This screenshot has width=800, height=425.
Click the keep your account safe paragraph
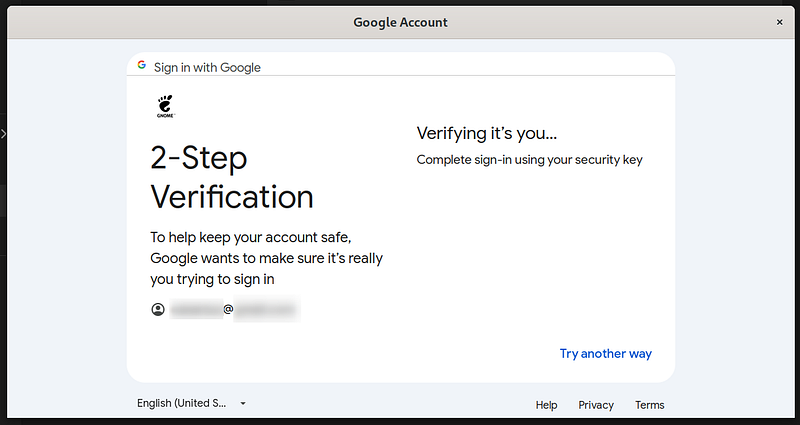coord(266,258)
